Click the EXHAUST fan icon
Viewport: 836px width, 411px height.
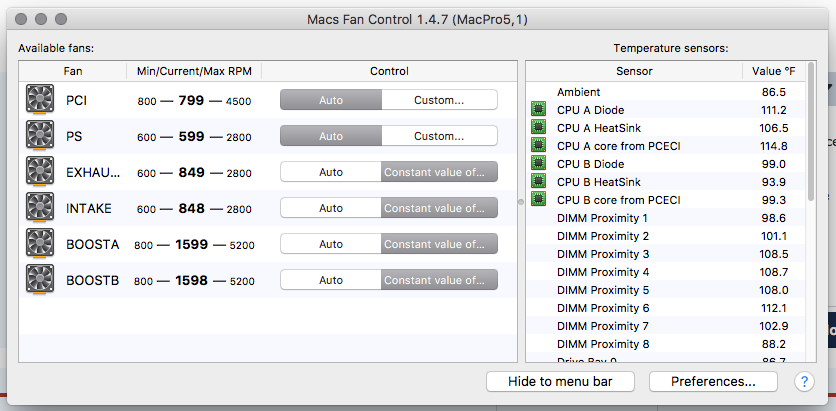click(40, 172)
